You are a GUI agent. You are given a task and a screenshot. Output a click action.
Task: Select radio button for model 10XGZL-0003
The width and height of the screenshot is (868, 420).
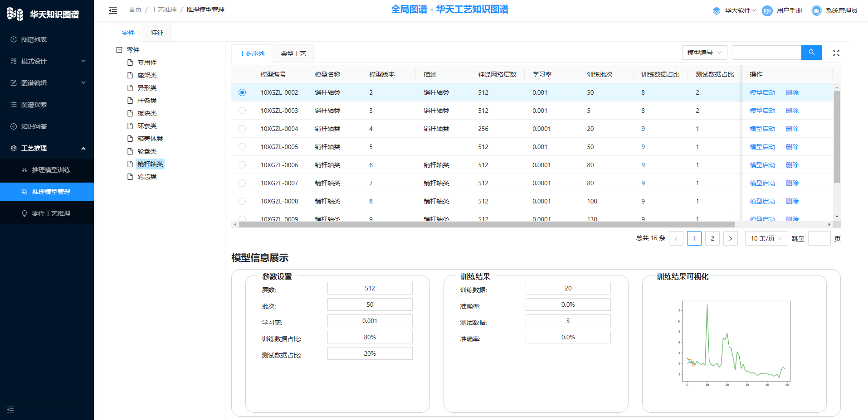coord(242,111)
